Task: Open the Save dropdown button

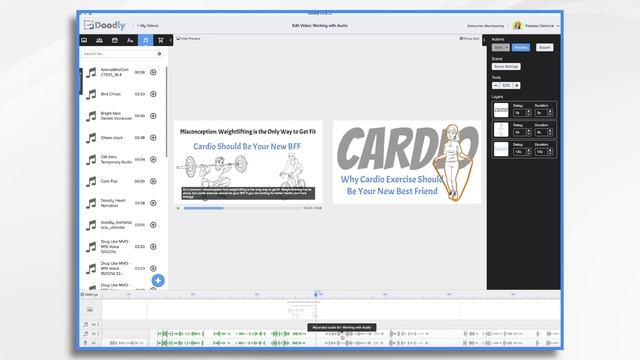Action: tap(500, 47)
